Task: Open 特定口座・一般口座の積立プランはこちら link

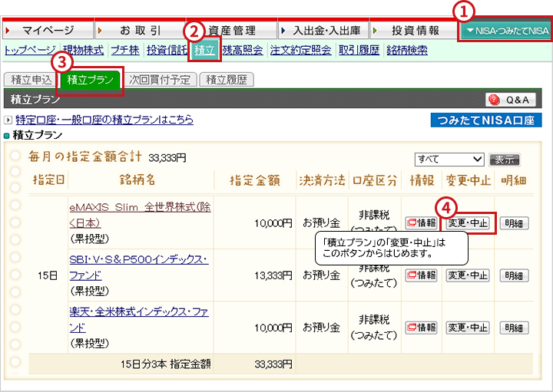Action: pos(104,120)
